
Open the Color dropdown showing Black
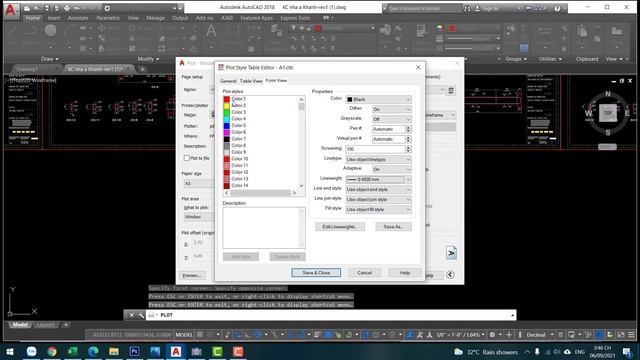378,99
